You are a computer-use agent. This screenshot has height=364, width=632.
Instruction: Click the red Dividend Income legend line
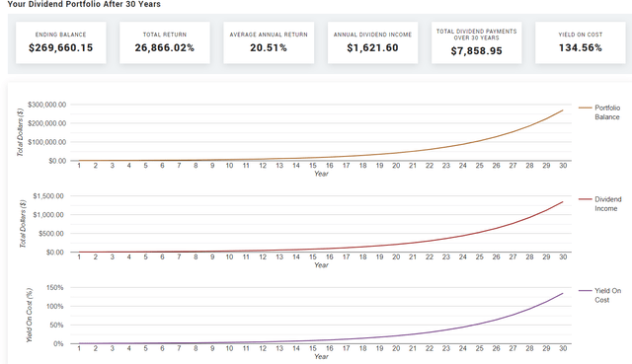586,199
